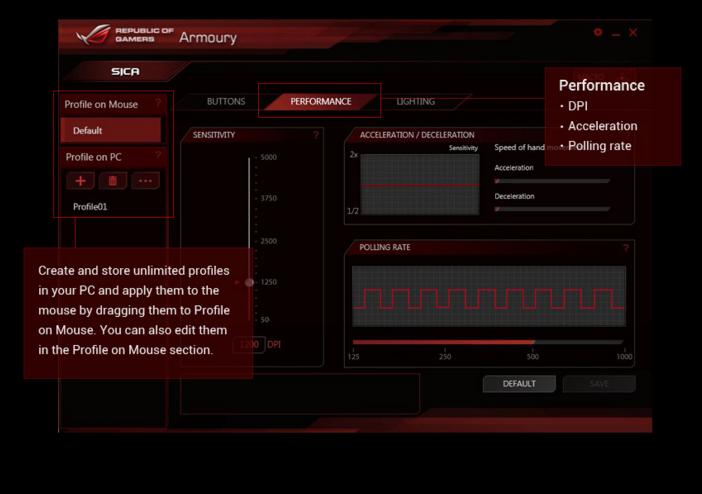The image size is (702, 494).
Task: Click the ROG Republic of Gamers logo
Action: coord(124,34)
